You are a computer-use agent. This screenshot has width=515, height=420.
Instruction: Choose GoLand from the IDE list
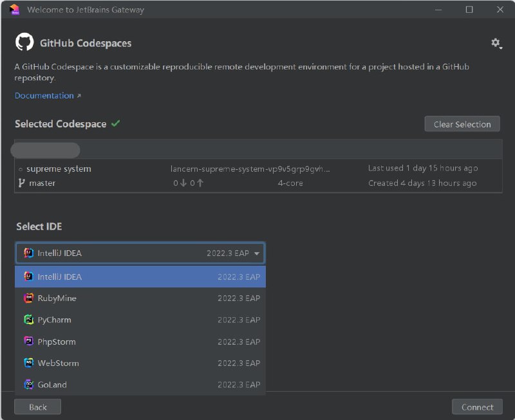click(140, 384)
